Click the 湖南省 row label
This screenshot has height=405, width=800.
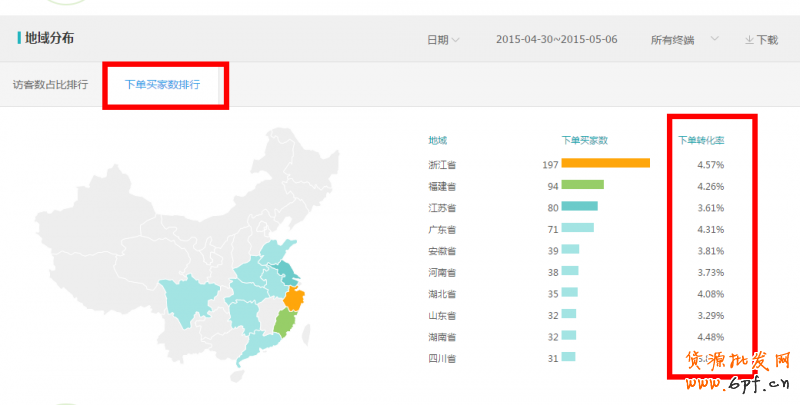tap(442, 337)
